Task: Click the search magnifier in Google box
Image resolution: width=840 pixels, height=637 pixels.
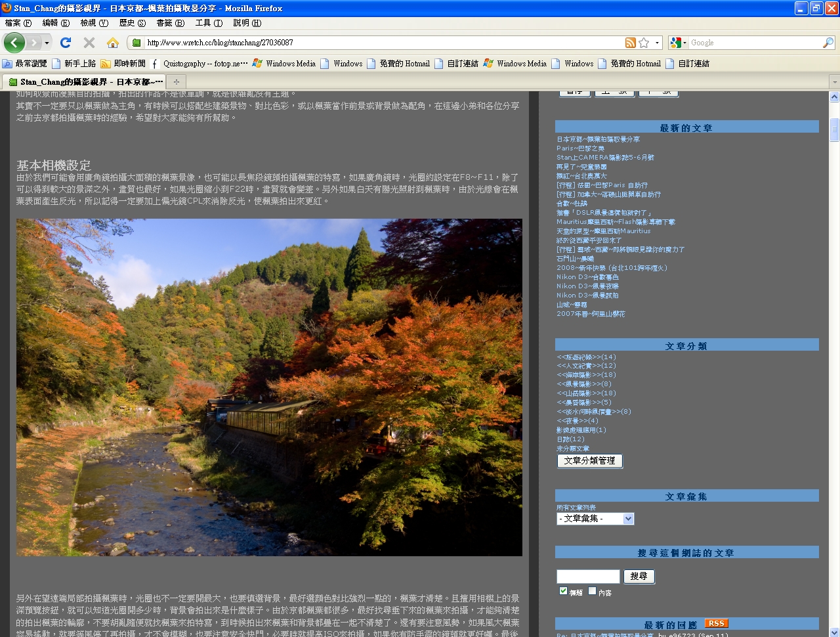Action: (x=828, y=43)
